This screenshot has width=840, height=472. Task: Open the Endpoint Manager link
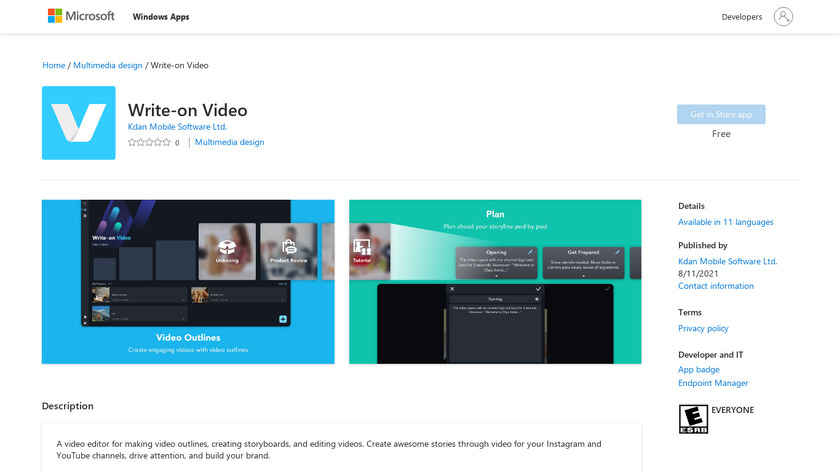[713, 383]
